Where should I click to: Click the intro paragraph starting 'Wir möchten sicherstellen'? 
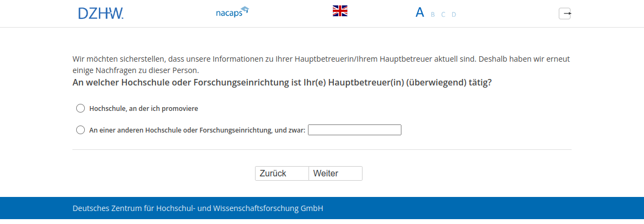(x=321, y=64)
